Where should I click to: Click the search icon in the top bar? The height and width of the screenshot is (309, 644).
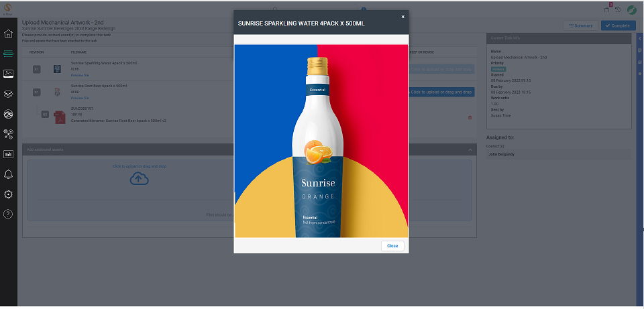(275, 8)
